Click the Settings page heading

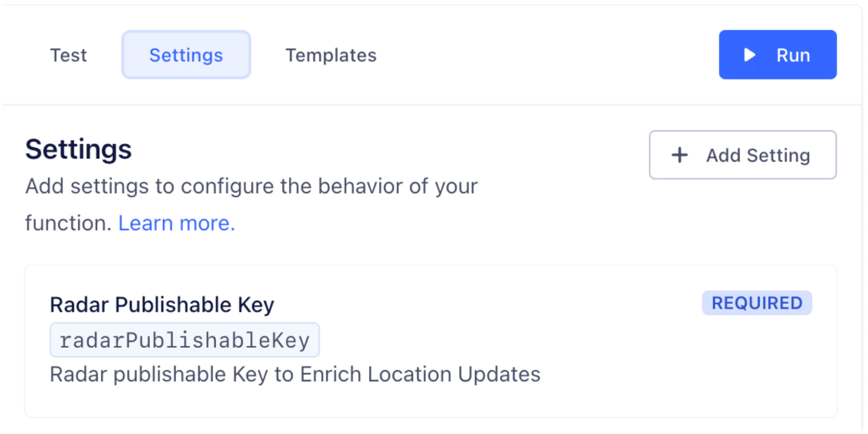coord(78,149)
